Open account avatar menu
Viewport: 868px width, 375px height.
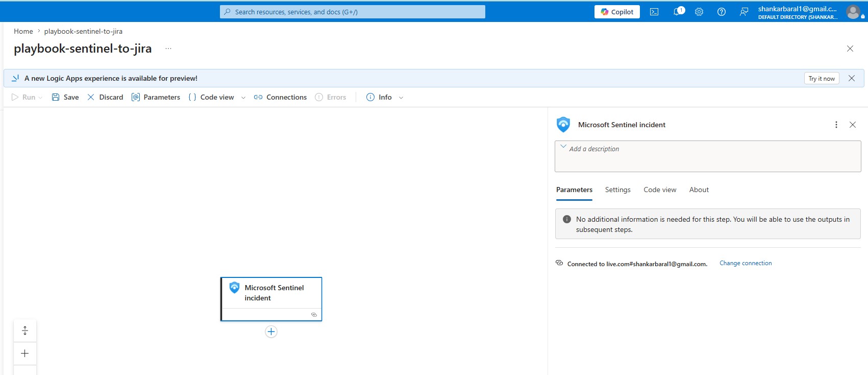coord(853,12)
